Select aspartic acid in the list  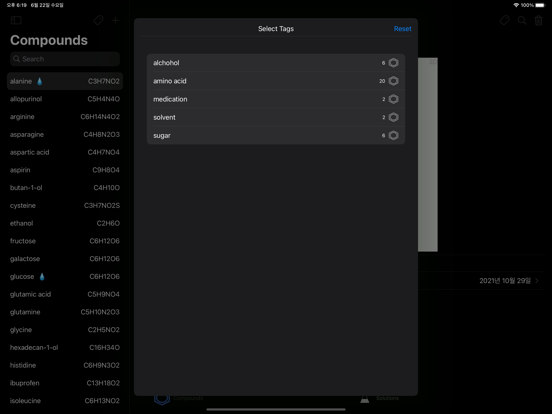pos(65,152)
